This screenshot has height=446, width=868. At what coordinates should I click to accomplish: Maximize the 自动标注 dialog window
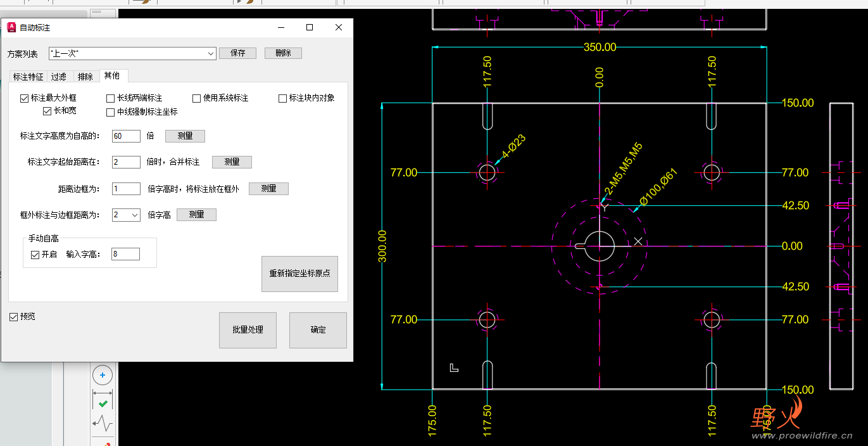pos(310,27)
